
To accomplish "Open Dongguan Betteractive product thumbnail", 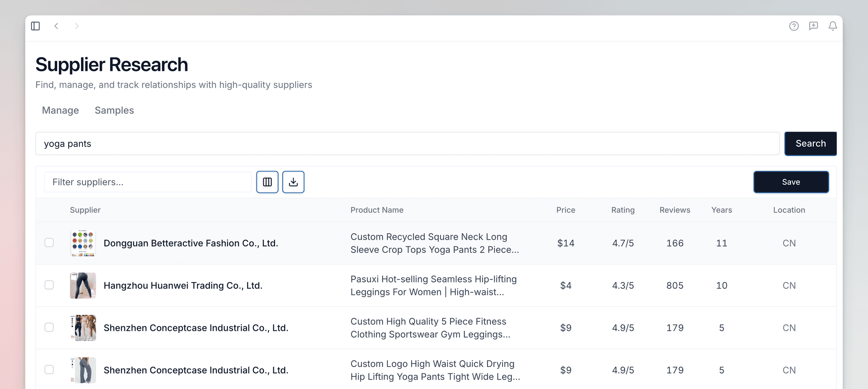I will [x=83, y=243].
